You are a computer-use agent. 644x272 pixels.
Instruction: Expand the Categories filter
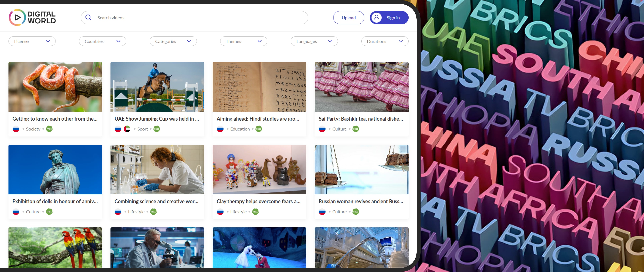[x=173, y=41]
